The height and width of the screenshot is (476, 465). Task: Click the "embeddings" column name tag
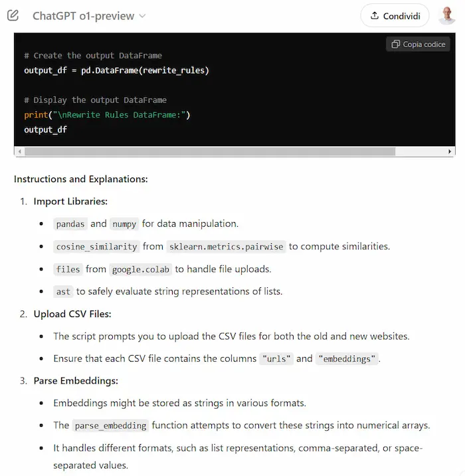pos(347,359)
